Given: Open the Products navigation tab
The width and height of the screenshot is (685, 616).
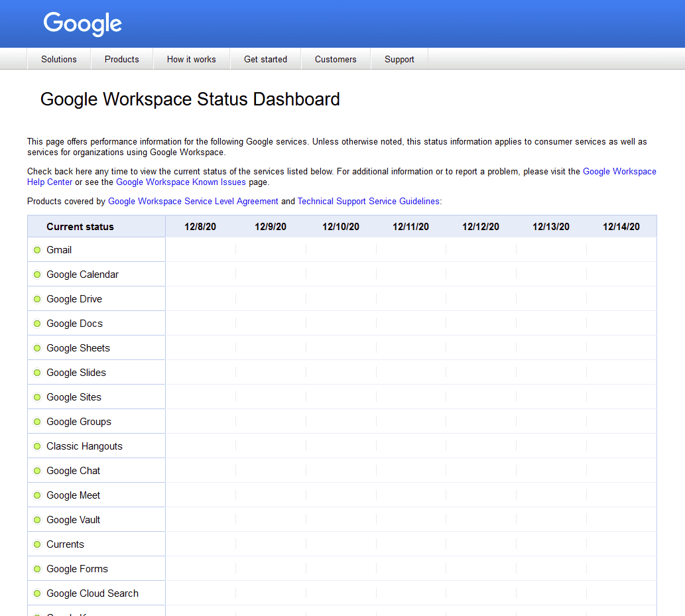Looking at the screenshot, I should click(122, 59).
